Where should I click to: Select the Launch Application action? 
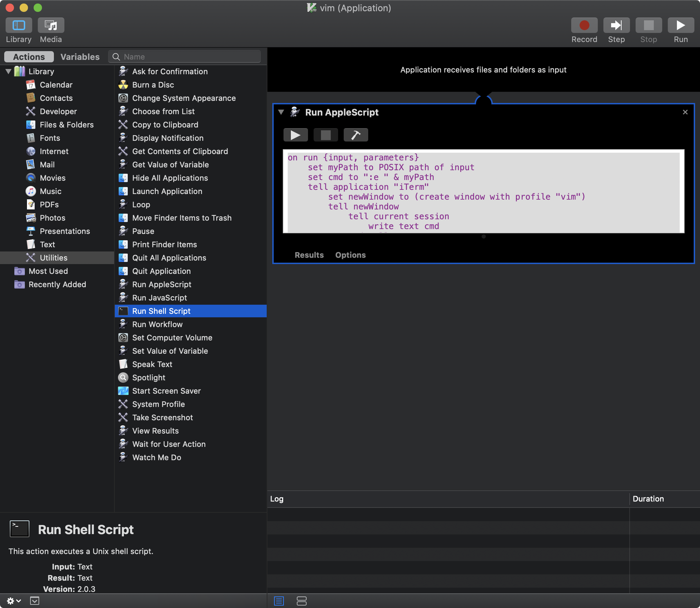coord(191,191)
